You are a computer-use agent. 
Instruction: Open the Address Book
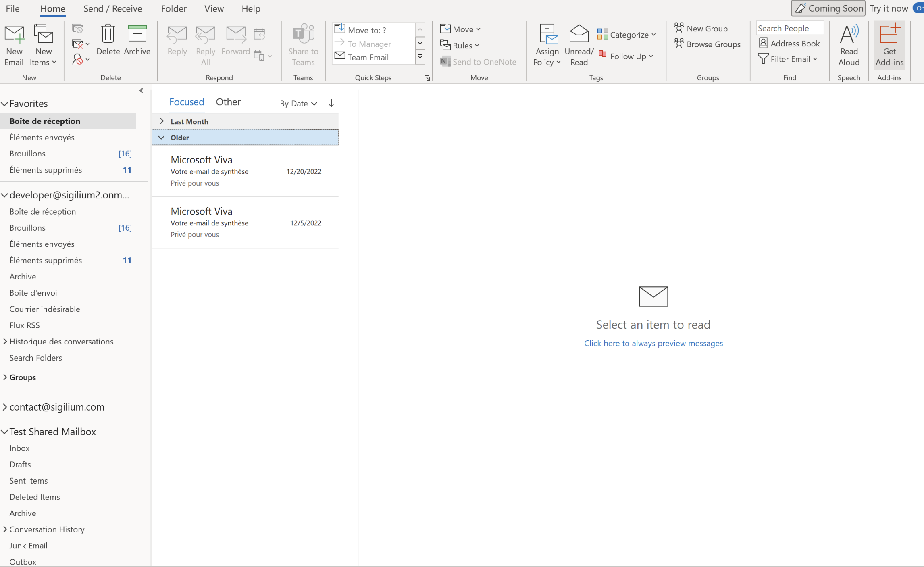pos(789,43)
